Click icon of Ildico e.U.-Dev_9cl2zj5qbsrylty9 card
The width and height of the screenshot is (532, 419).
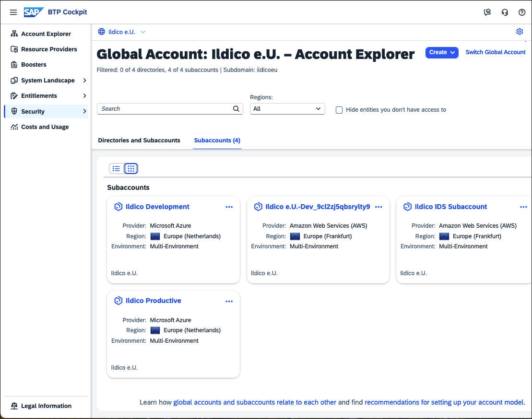point(258,207)
